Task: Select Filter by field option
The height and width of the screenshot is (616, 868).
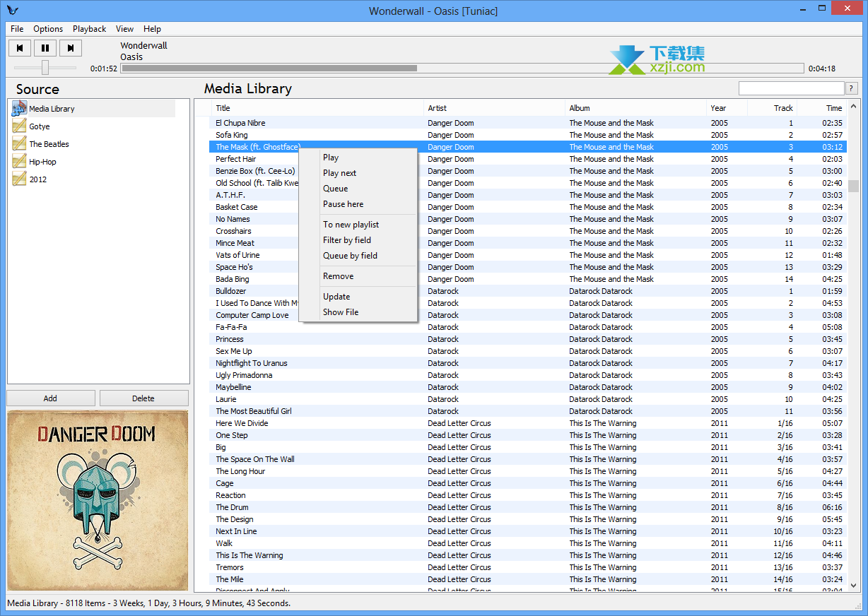Action: tap(358, 240)
